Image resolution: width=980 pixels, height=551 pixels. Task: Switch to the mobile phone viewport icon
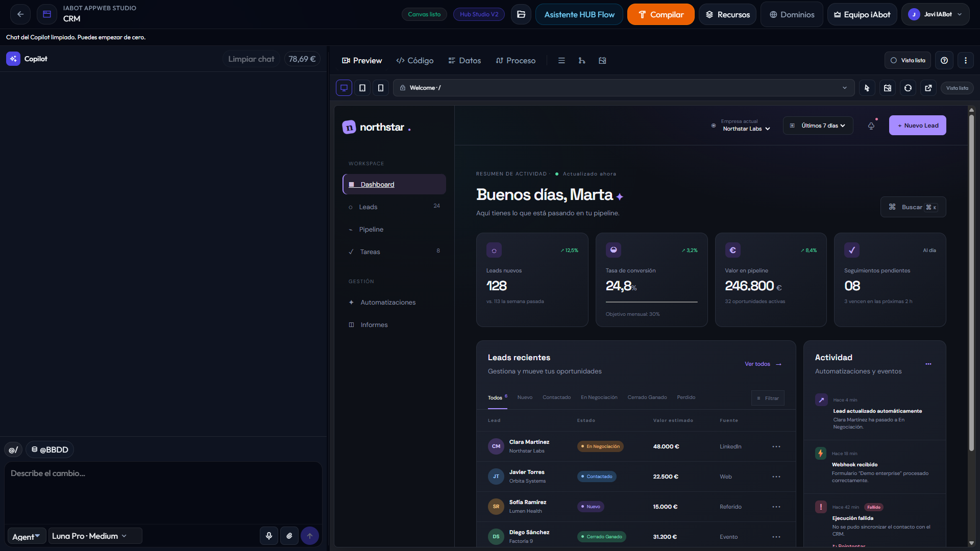click(381, 88)
